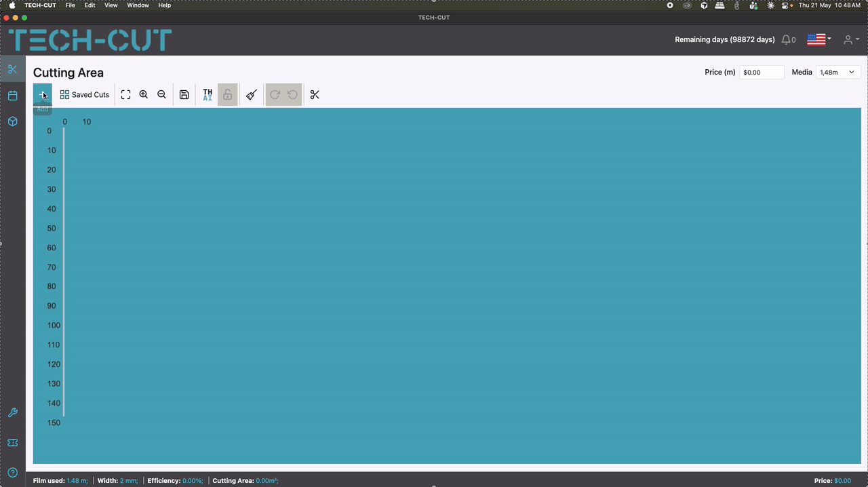Image resolution: width=868 pixels, height=487 pixels.
Task: Click the macOS Control Center icon
Action: (787, 5)
